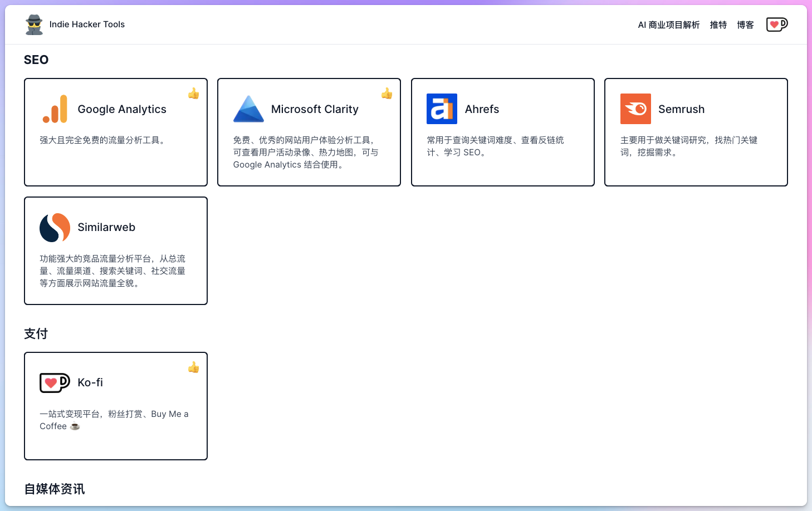Image resolution: width=812 pixels, height=511 pixels.
Task: Click the Semrush logo icon
Action: pos(635,109)
